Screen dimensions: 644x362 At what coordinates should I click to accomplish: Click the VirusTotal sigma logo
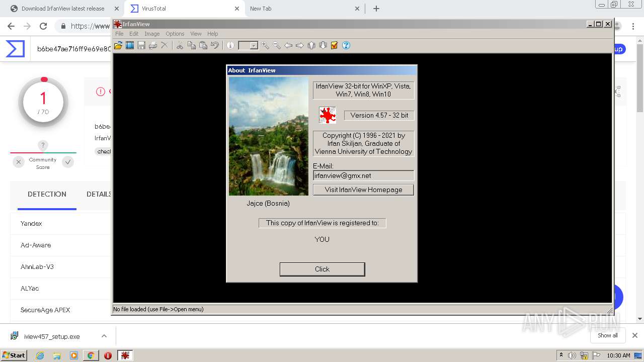[x=15, y=49]
